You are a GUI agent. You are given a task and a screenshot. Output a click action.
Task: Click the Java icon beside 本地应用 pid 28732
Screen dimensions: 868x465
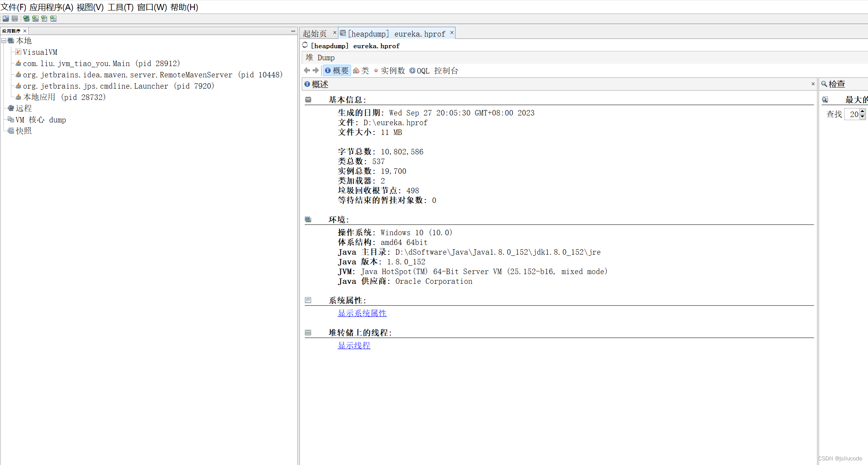click(18, 97)
